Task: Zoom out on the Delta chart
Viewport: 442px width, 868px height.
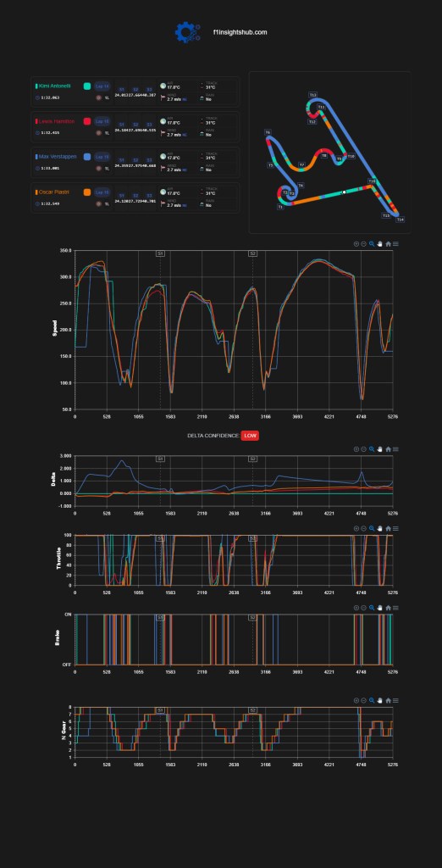Action: pyautogui.click(x=363, y=449)
